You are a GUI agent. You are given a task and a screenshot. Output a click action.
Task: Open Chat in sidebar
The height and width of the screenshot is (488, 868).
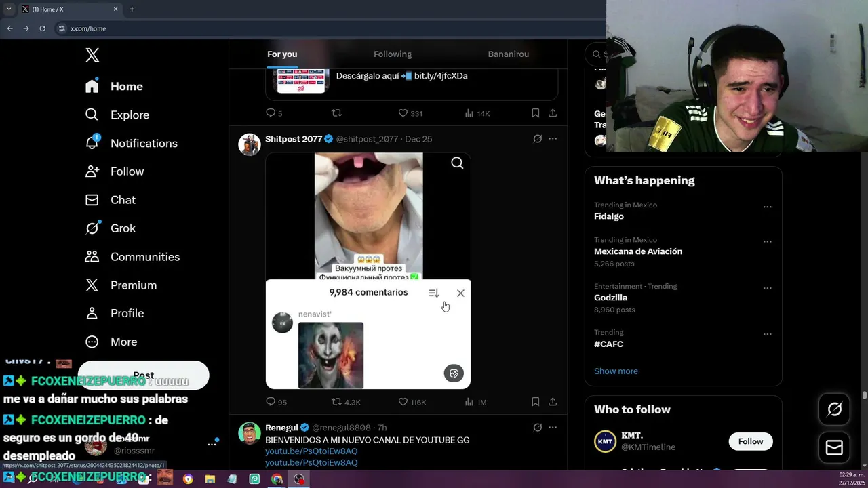coord(111,200)
